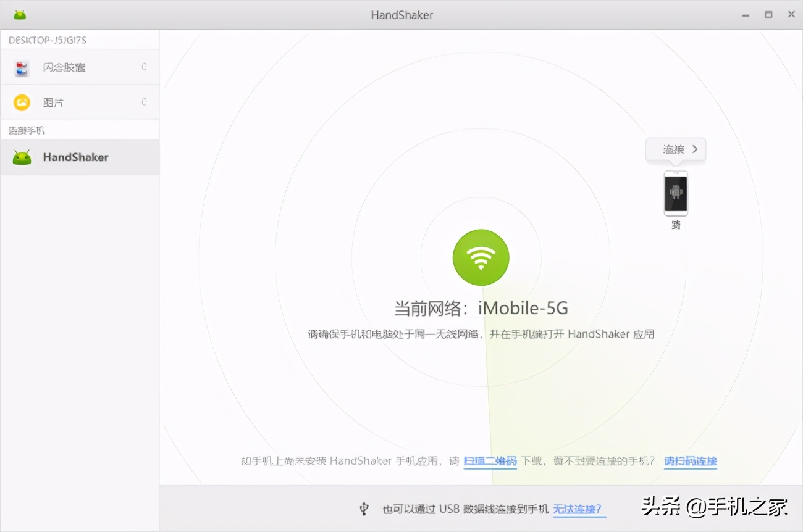Click the 请扫码连接 link
Screen dimensions: 803x532
click(690, 461)
